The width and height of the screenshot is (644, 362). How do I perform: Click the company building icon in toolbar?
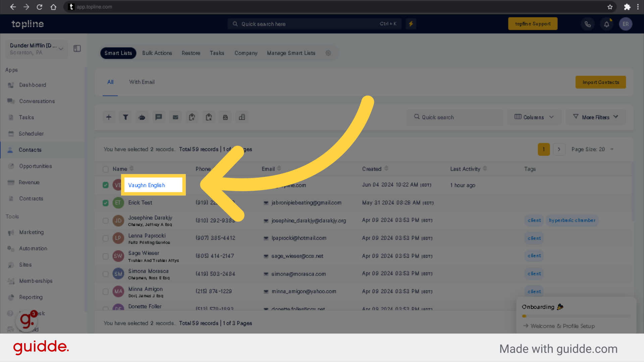(242, 117)
